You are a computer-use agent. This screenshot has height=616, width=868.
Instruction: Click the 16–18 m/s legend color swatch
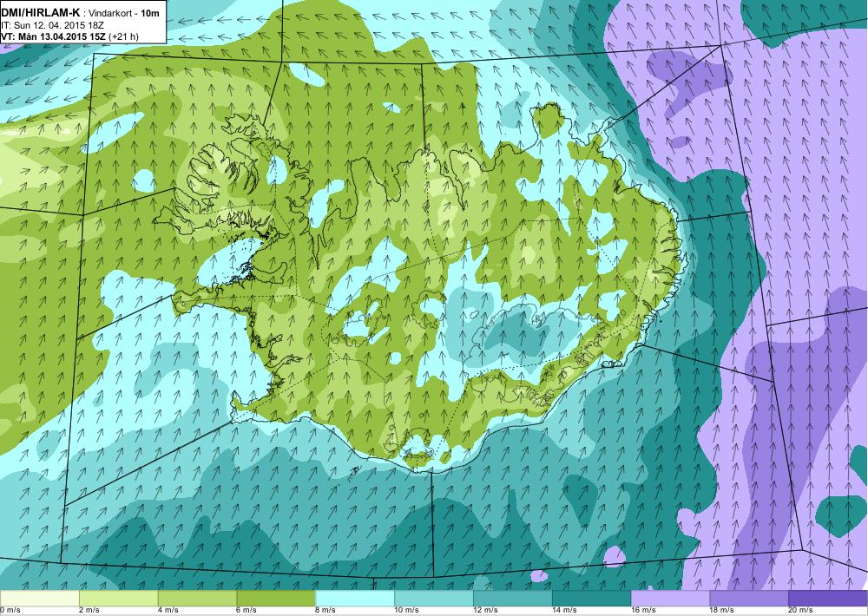(670, 599)
